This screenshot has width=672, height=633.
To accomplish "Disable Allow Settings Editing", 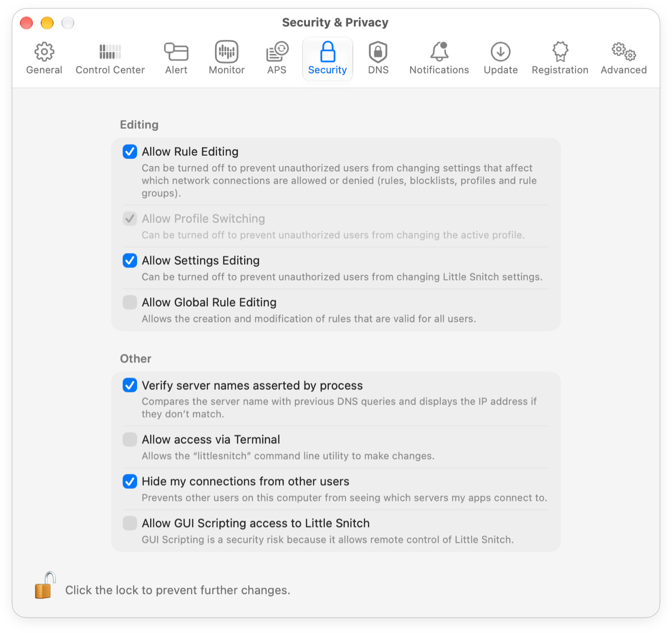I will point(130,260).
